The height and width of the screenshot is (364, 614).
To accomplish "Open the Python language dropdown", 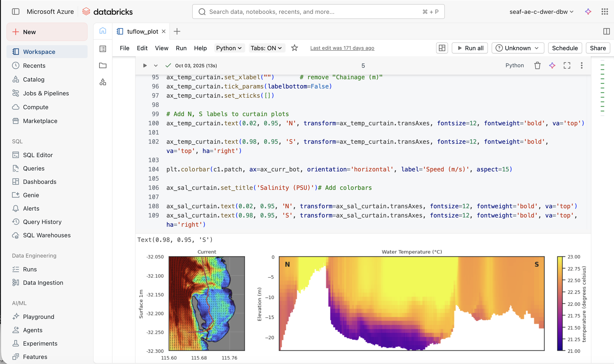I will (x=229, y=48).
